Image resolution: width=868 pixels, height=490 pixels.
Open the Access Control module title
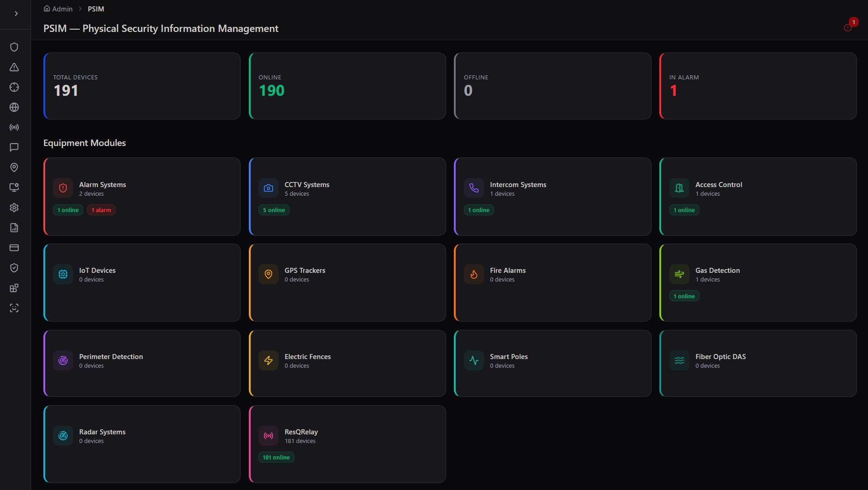click(719, 184)
